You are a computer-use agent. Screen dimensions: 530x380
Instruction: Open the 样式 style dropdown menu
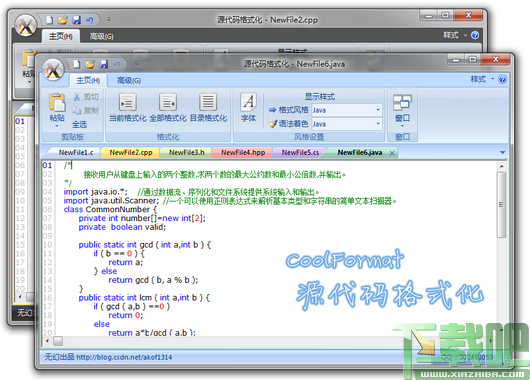pos(482,79)
